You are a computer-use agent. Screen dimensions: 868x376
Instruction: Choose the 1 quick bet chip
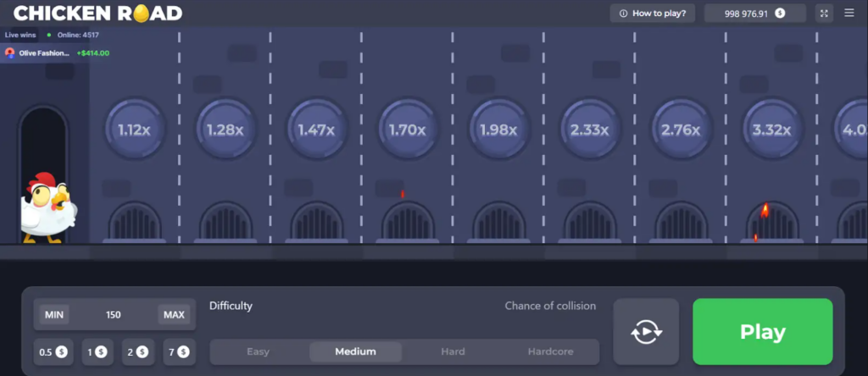(97, 351)
